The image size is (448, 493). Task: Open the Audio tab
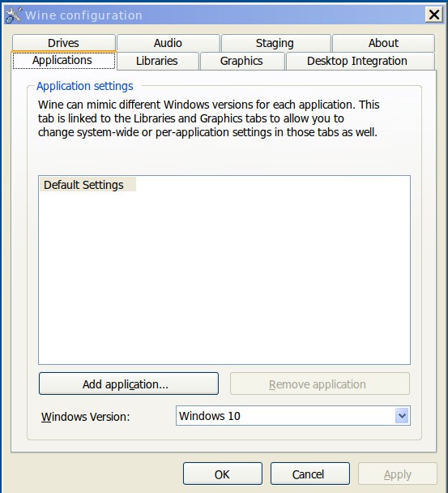[168, 43]
